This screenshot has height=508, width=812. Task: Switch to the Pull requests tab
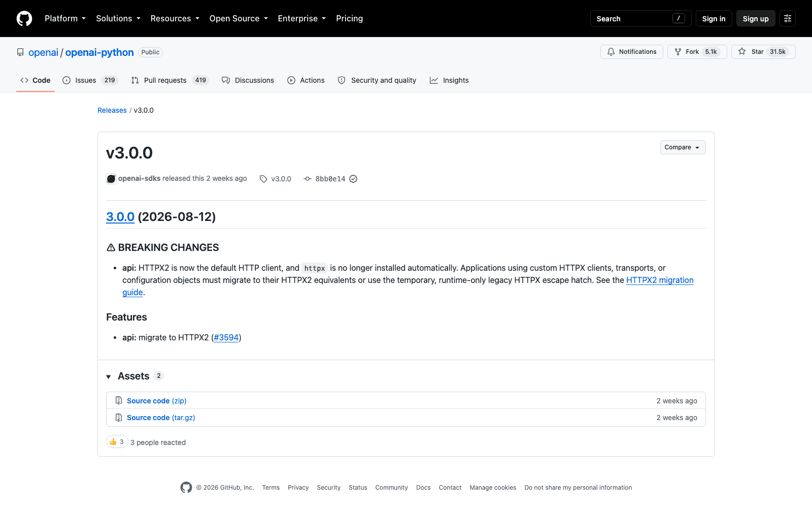(170, 80)
